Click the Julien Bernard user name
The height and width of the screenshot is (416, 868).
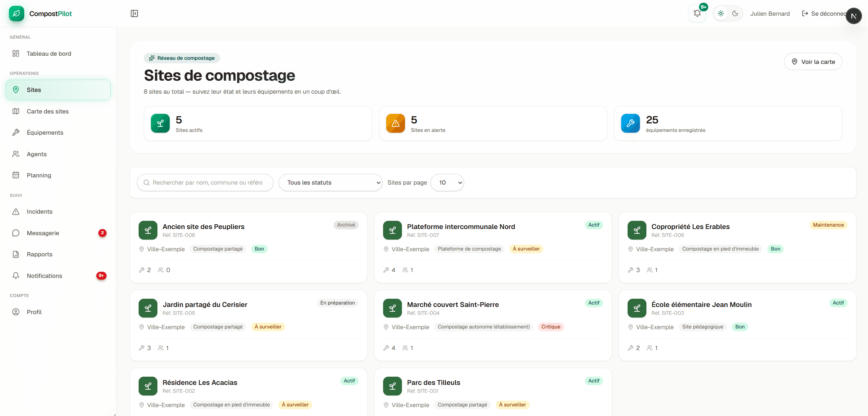(770, 14)
